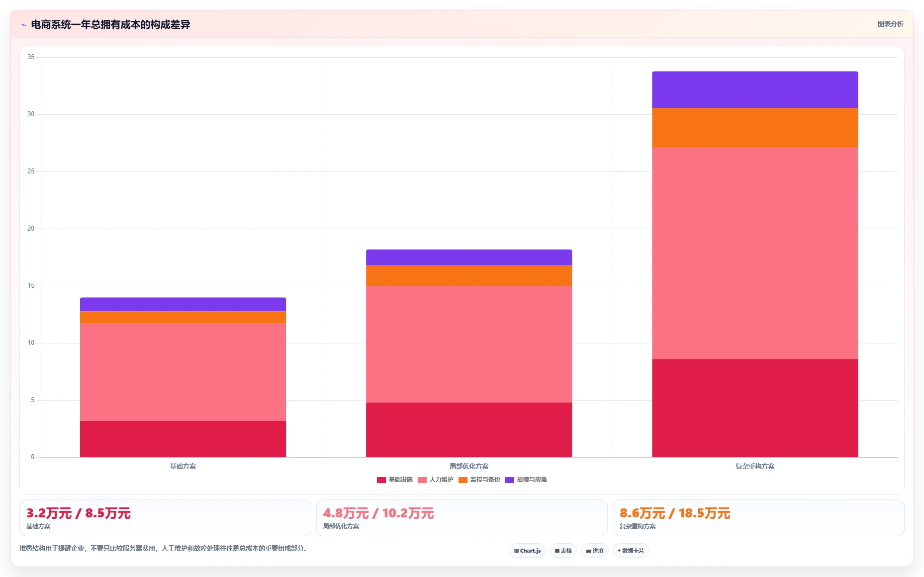Click the icon inside the Chart.js chip
924x577 pixels.
516,551
